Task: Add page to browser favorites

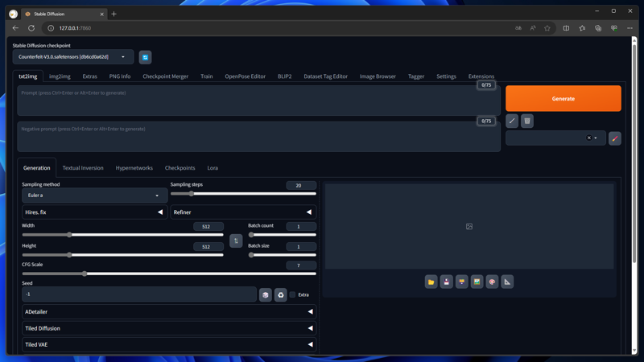Action: point(547,28)
